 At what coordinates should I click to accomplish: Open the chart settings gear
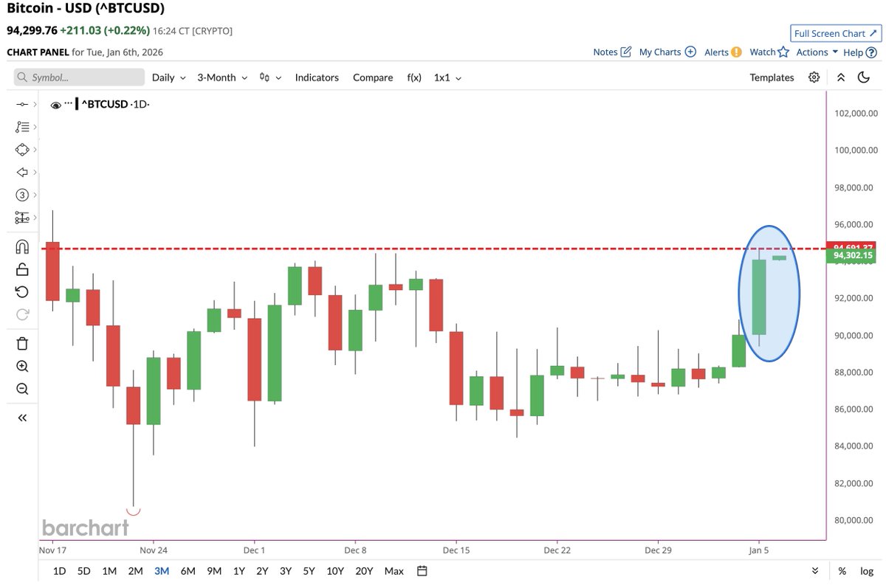[814, 77]
